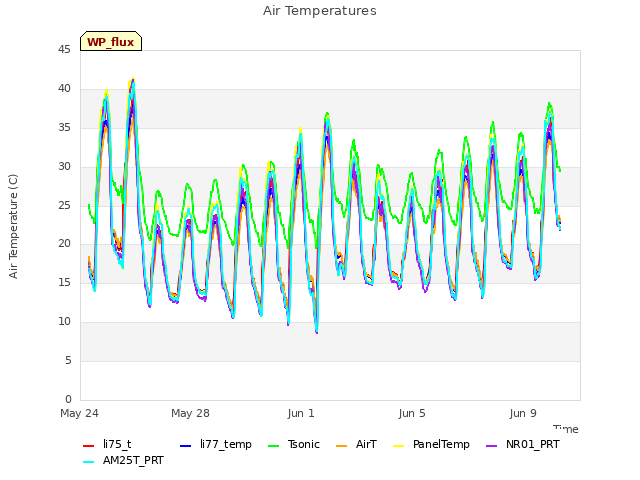Viewport: 640px width, 480px height.
Task: Click the blue li77_temp legend swatch
Action: point(185,446)
